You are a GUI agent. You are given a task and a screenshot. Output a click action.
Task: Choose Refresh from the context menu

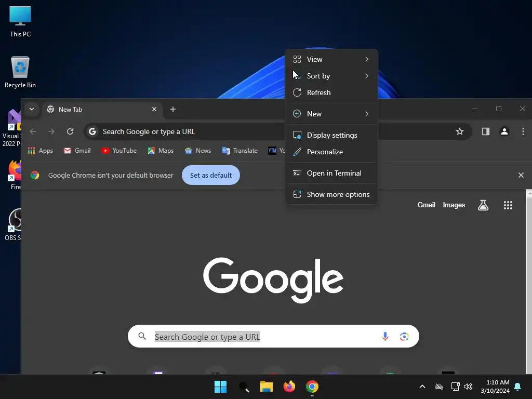click(331, 92)
